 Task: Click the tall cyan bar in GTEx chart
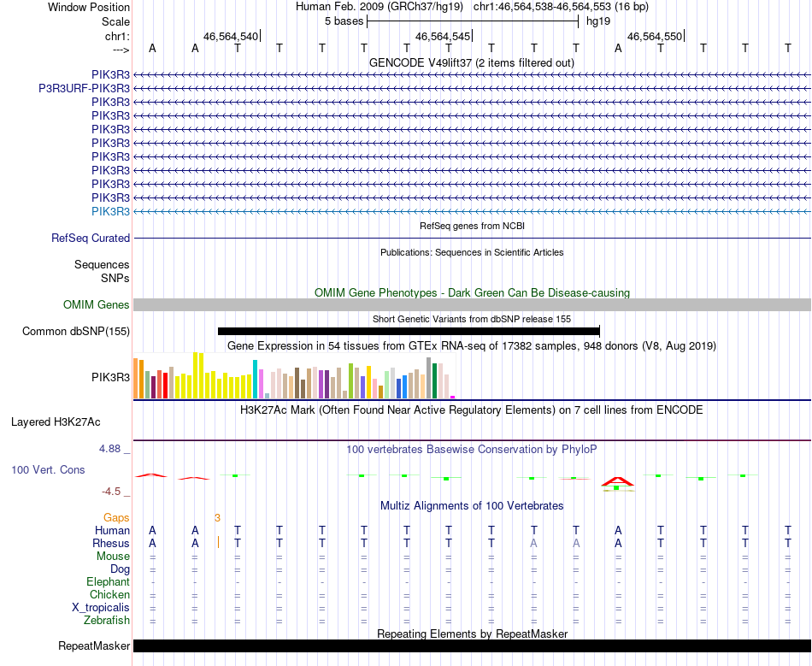255,379
